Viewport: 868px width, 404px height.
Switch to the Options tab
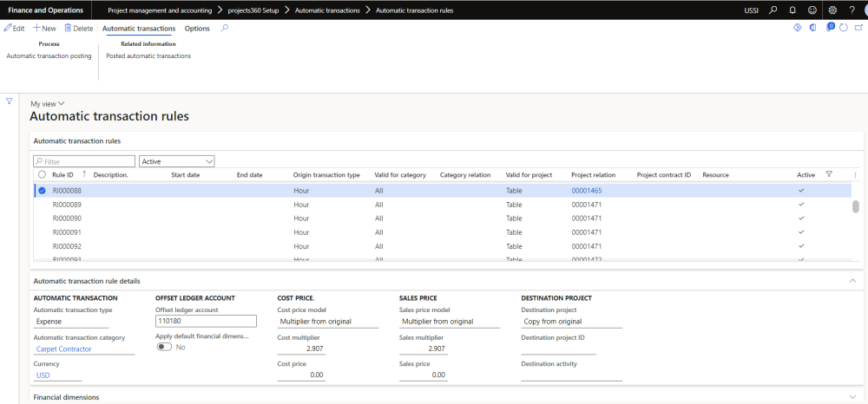pyautogui.click(x=197, y=29)
